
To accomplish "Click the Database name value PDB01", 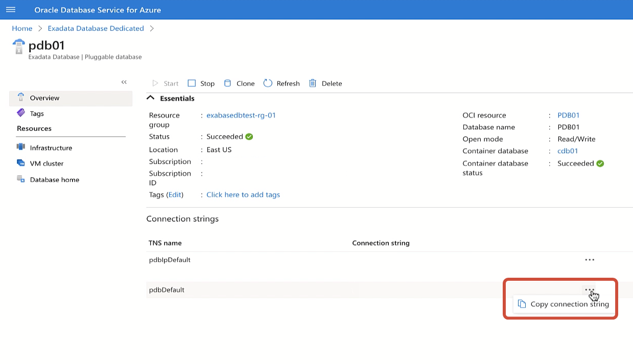I will coord(569,127).
